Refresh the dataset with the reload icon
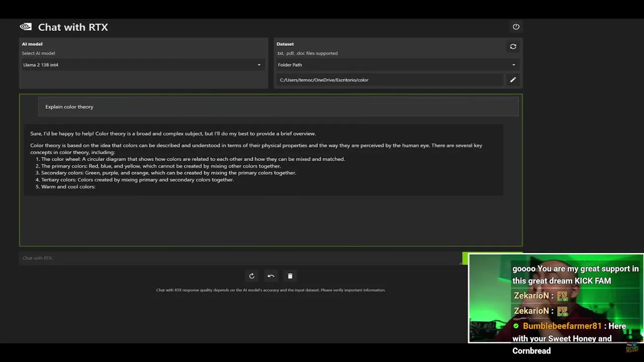 pyautogui.click(x=513, y=46)
